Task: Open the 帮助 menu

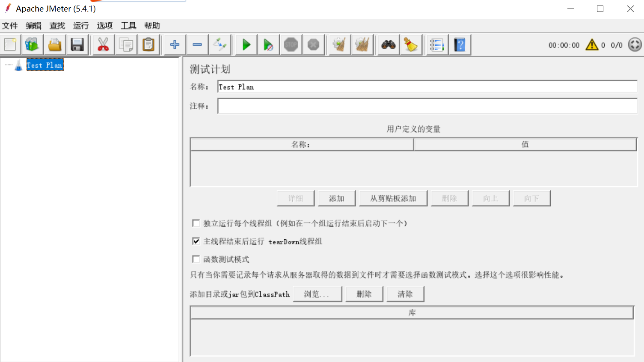Action: (x=152, y=26)
